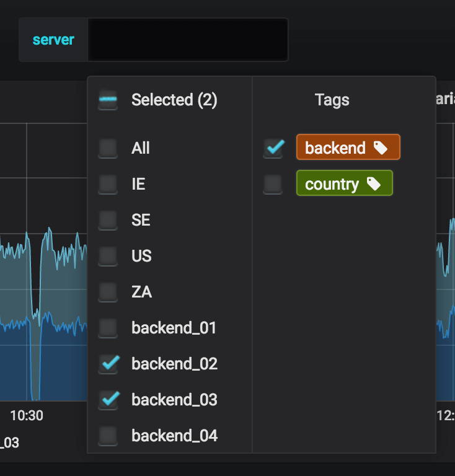The height and width of the screenshot is (476, 455).
Task: Click the 10:30 time axis label
Action: (27, 415)
